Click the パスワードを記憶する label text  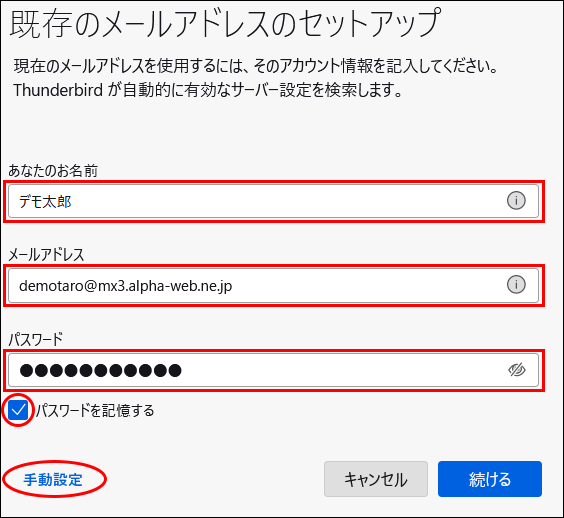(x=95, y=410)
